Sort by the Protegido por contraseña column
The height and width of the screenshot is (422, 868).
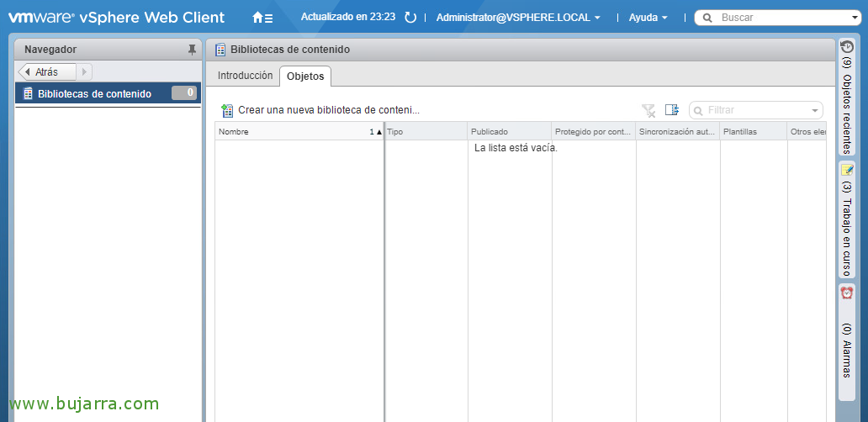click(x=594, y=132)
